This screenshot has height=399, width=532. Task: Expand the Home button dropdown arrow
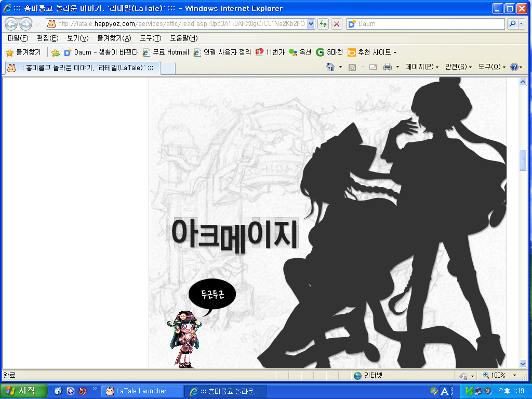tap(340, 67)
